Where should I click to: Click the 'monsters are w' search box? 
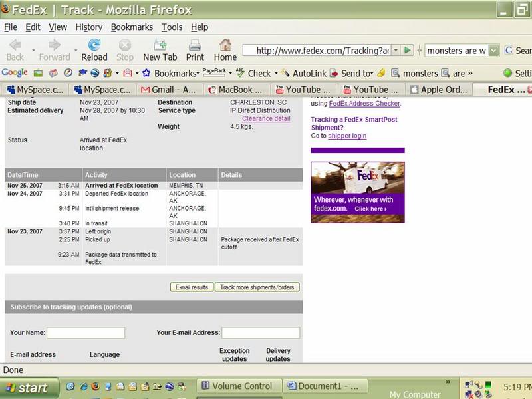[457, 51]
